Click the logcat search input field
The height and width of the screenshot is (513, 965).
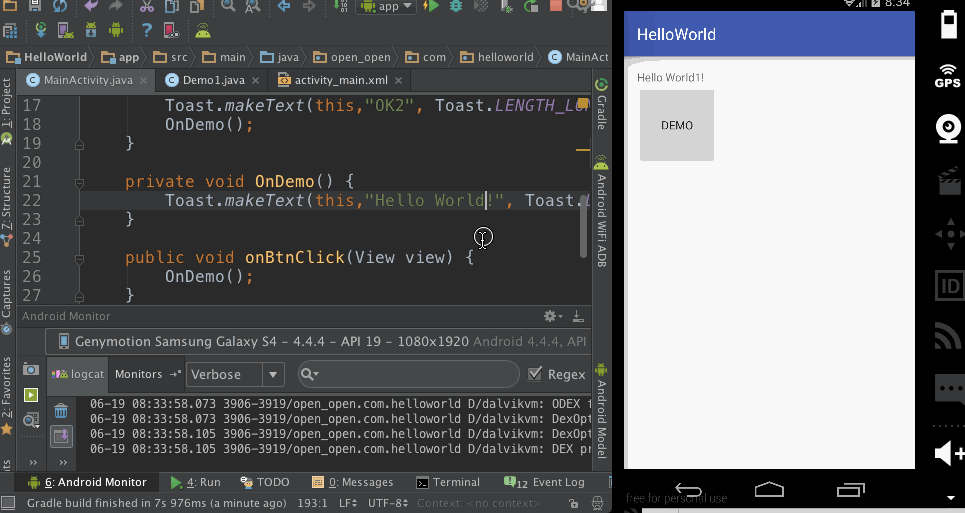[x=409, y=374]
